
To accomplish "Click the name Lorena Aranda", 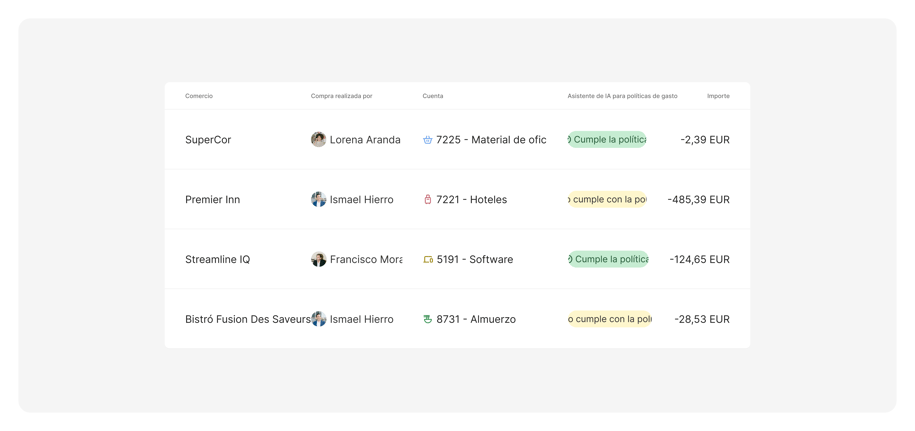I will 365,140.
